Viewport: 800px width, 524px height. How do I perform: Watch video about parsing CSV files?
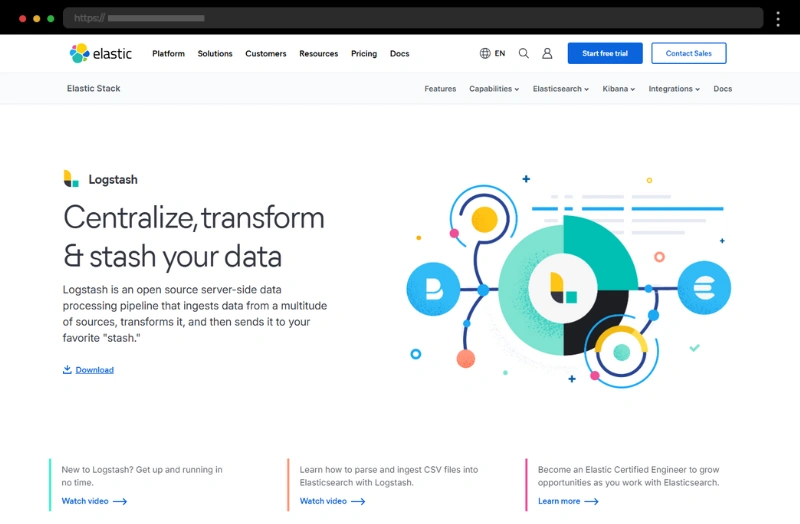[332, 501]
